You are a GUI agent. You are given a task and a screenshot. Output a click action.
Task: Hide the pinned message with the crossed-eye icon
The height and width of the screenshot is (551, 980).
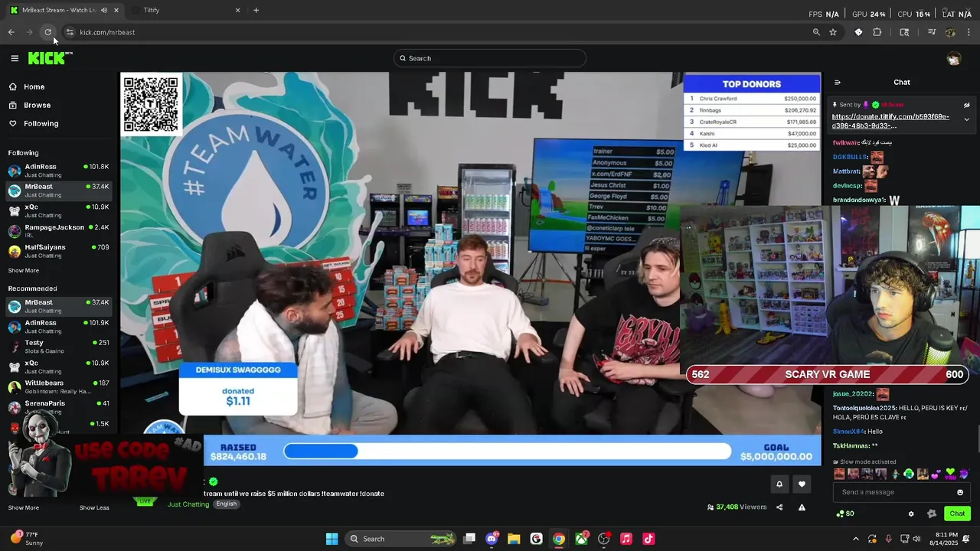click(x=966, y=105)
